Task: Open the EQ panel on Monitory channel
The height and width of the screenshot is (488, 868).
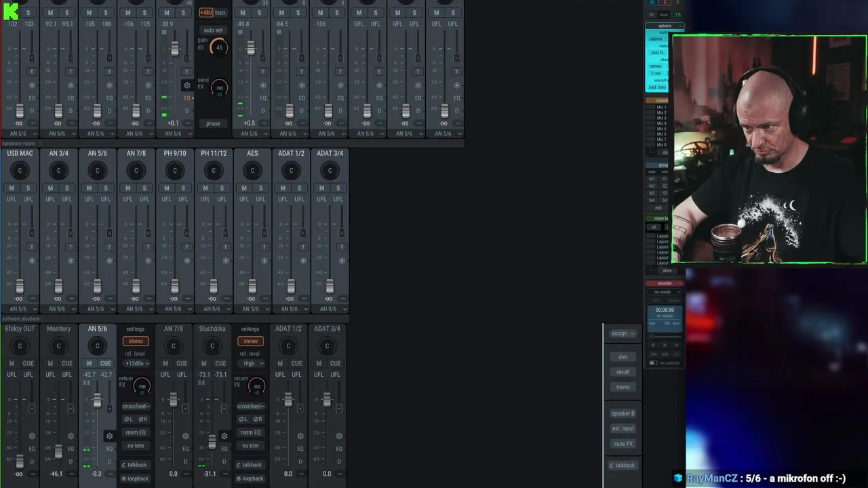Action: coord(71,449)
